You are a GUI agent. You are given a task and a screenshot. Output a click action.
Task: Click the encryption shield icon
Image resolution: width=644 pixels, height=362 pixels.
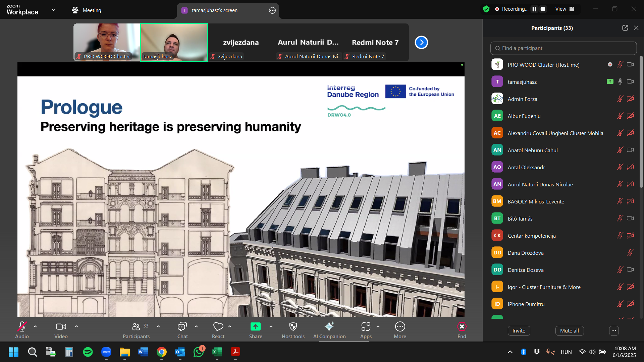coord(486,9)
